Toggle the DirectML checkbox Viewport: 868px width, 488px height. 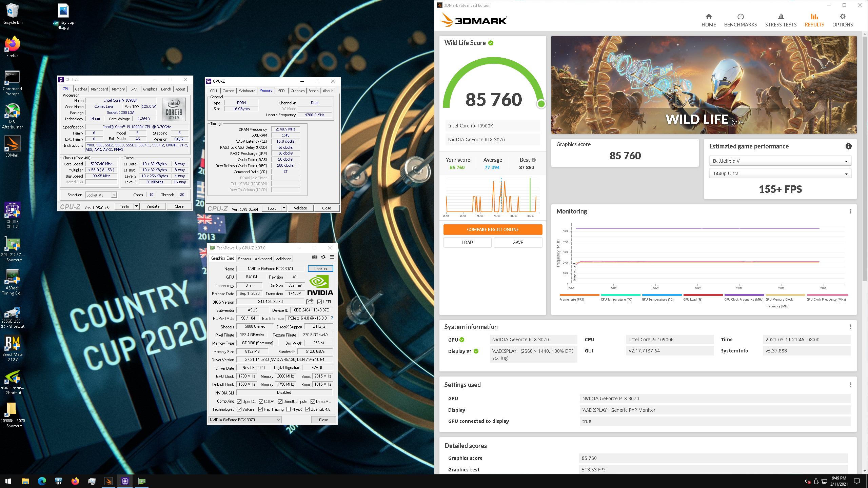click(313, 402)
